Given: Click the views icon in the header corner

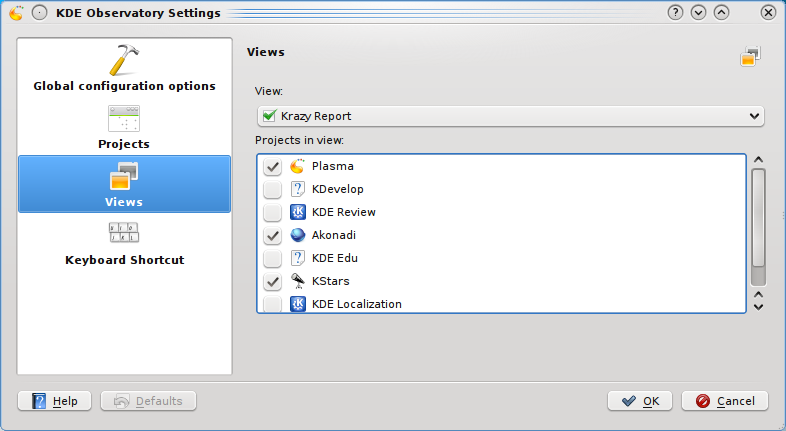Looking at the screenshot, I should click(751, 57).
